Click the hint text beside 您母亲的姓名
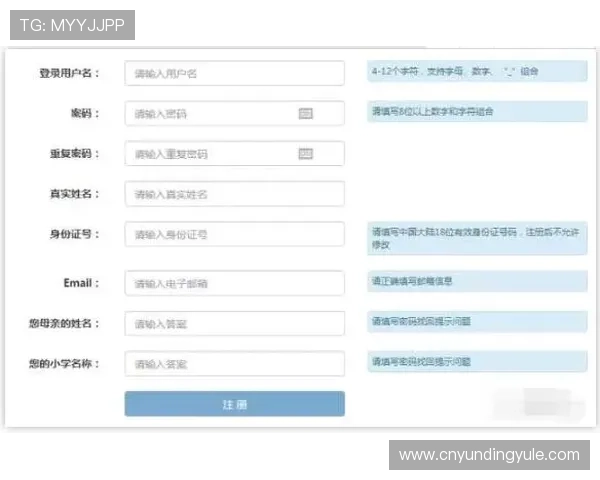The width and height of the screenshot is (600, 480). point(421,322)
